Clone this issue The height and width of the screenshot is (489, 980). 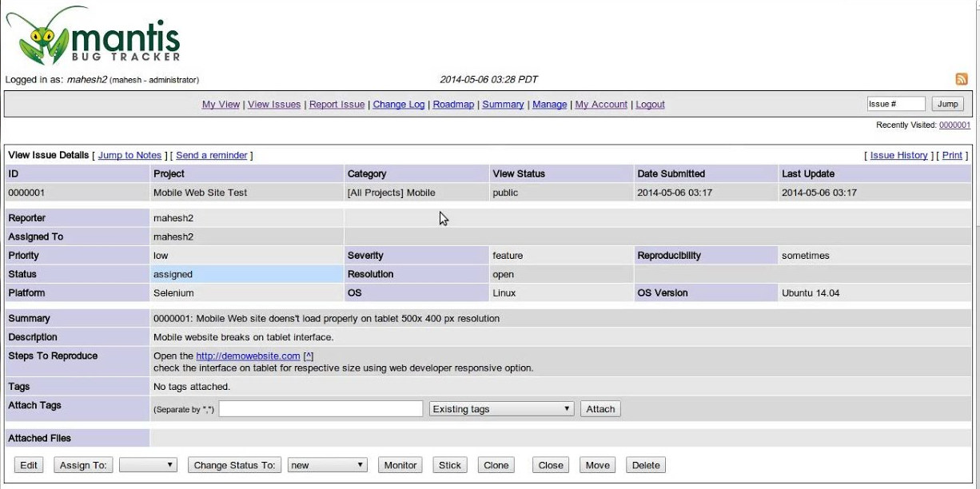[x=496, y=464]
